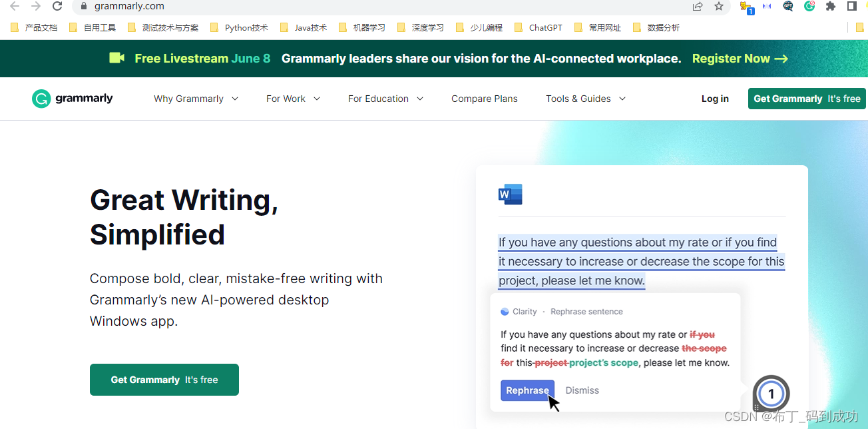Click the padlock site info icon
Viewport: 868px width, 429px height.
(83, 6)
